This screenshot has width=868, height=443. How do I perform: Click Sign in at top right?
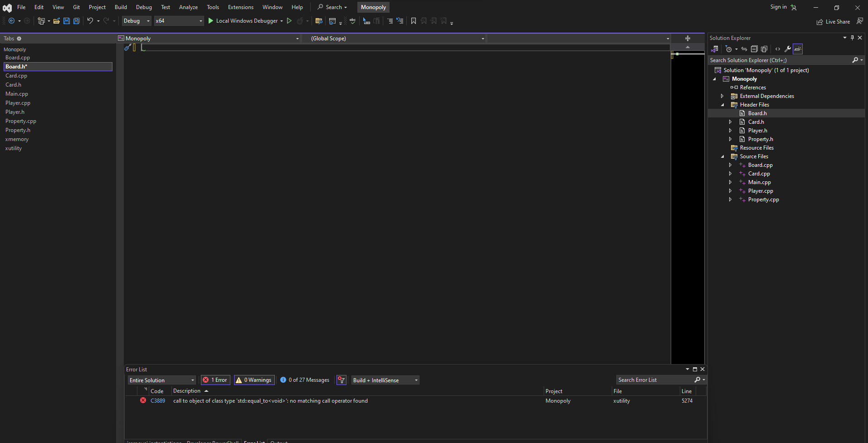tap(778, 7)
